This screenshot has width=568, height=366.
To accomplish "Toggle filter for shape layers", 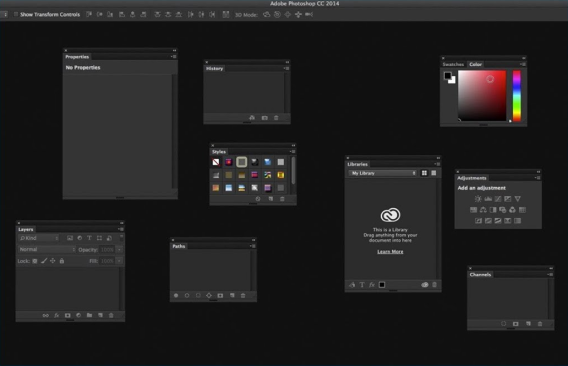I will (99, 238).
